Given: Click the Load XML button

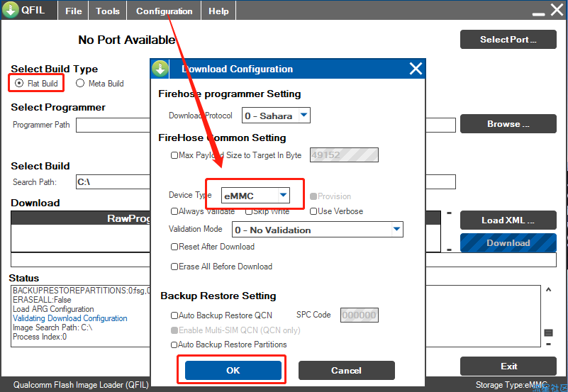Looking at the screenshot, I should point(508,220).
